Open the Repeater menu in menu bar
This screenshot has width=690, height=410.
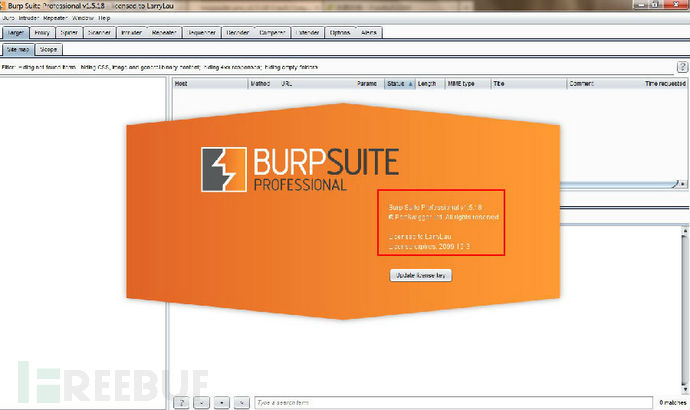(55, 18)
